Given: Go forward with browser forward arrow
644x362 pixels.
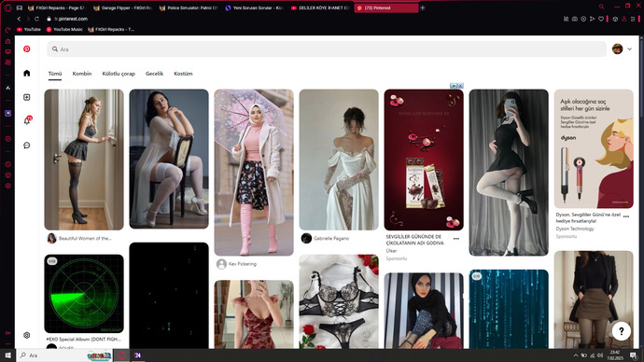Looking at the screenshot, I should (28, 19).
